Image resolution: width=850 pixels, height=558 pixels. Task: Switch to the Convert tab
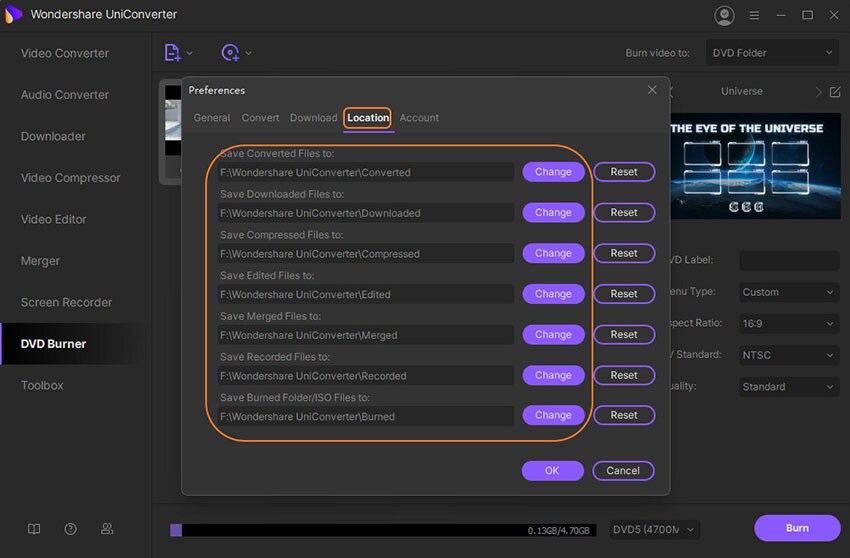pyautogui.click(x=260, y=118)
